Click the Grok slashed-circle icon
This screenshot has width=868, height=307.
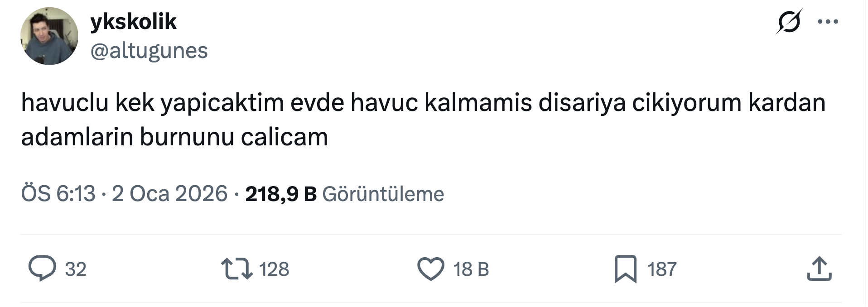(x=789, y=21)
